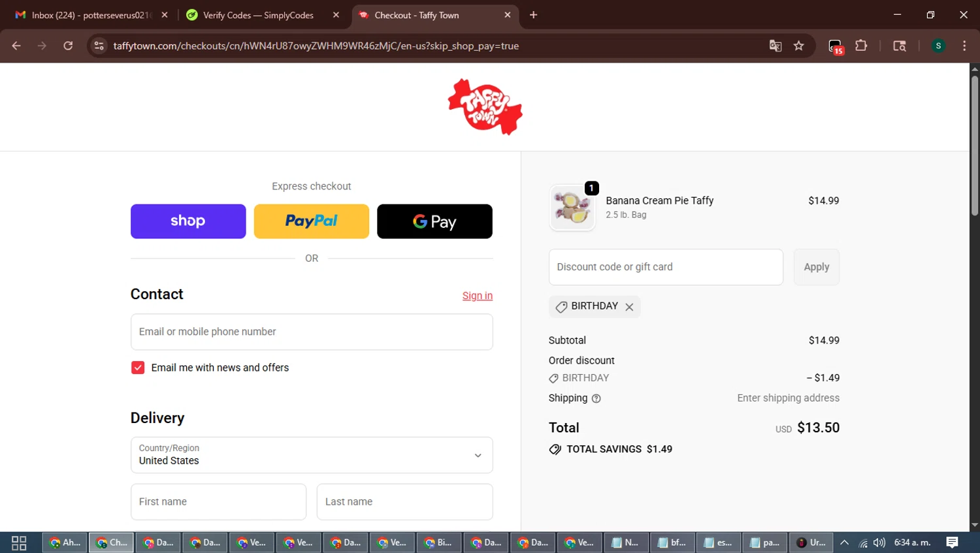Click the volume speaker tray icon
Image resolution: width=980 pixels, height=553 pixels.
click(879, 543)
